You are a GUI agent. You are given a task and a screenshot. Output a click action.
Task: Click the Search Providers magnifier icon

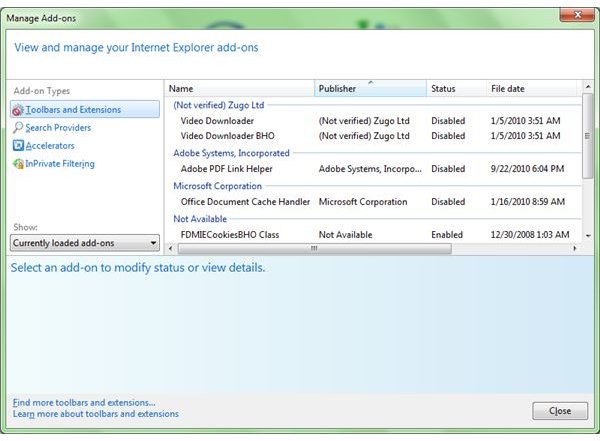(18, 127)
